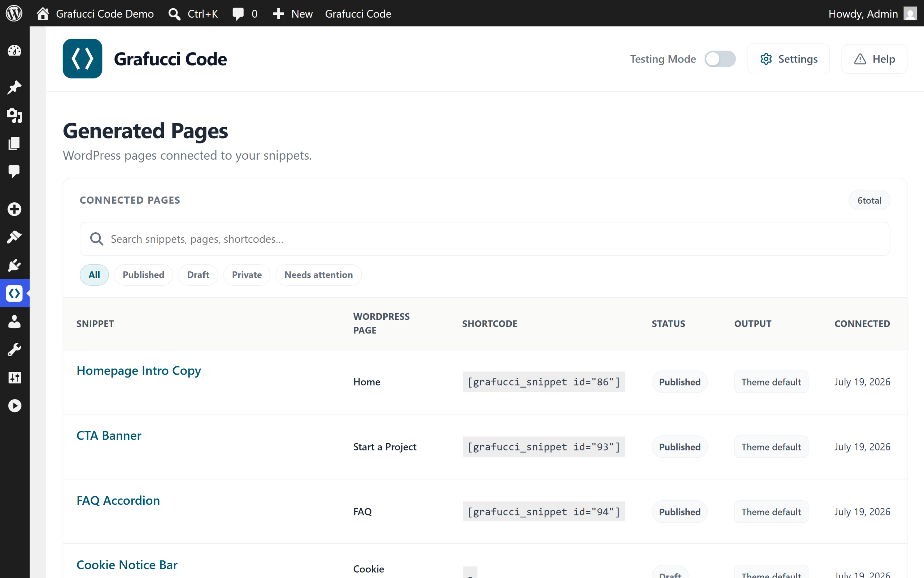Click the shortcode with id="94"

[x=544, y=512]
